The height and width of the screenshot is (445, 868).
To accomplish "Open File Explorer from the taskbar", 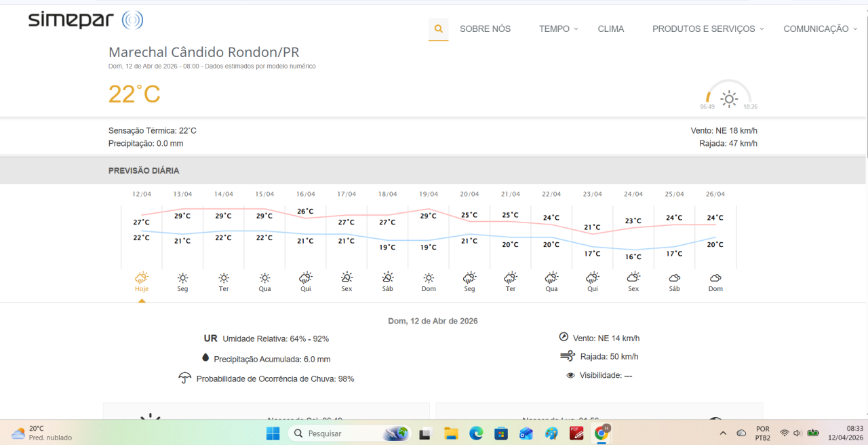I will [x=451, y=433].
